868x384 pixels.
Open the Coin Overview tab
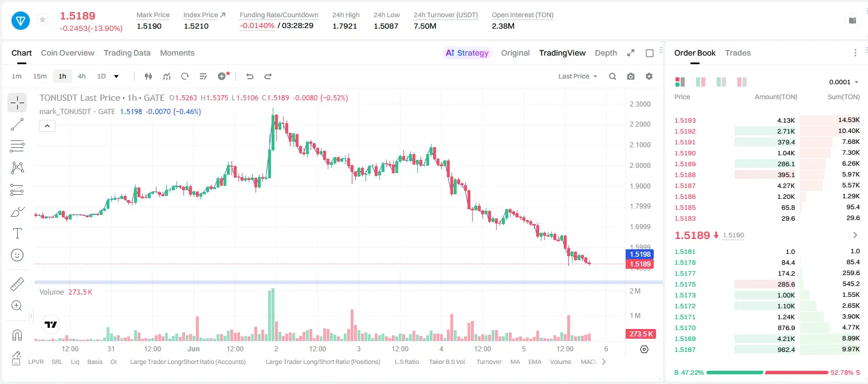click(x=68, y=53)
